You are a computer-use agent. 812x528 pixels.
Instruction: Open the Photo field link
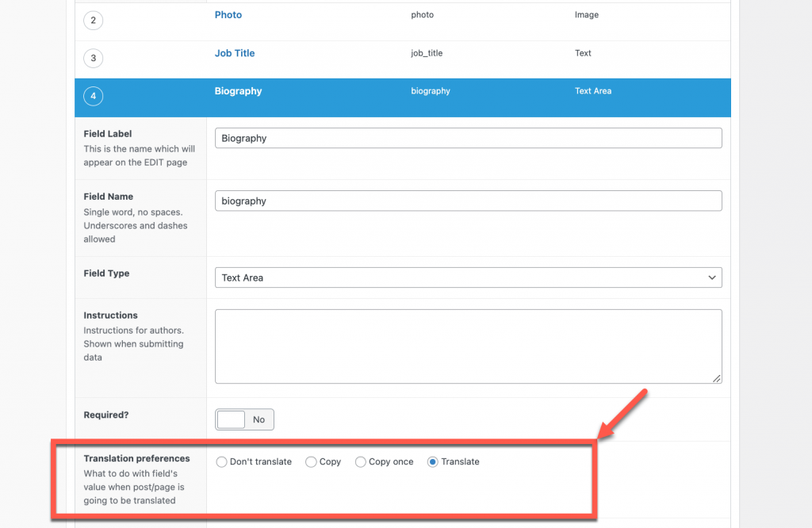(x=228, y=15)
